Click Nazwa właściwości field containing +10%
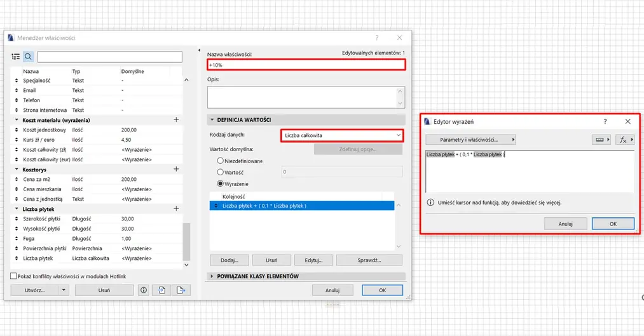This screenshot has width=644, height=336. 306,65
